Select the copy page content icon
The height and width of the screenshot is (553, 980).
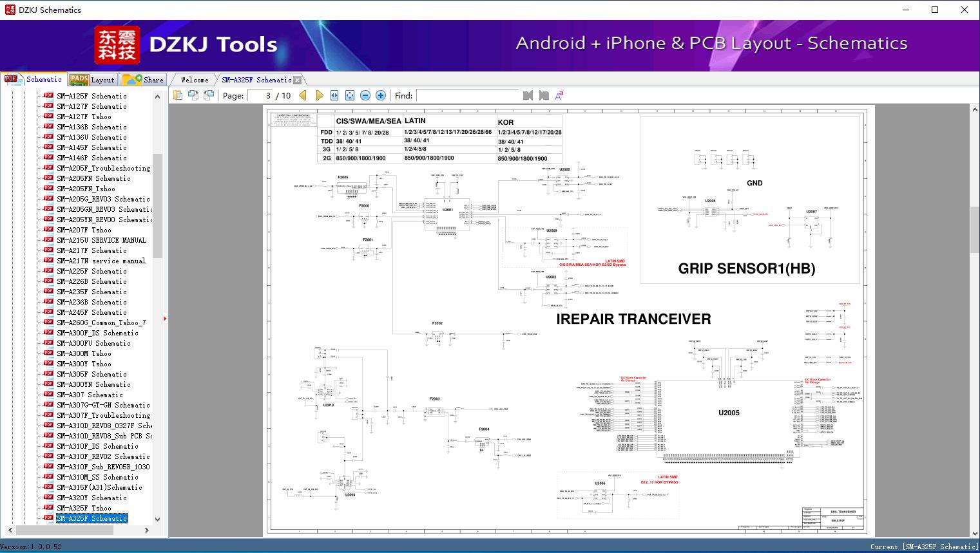tap(194, 95)
